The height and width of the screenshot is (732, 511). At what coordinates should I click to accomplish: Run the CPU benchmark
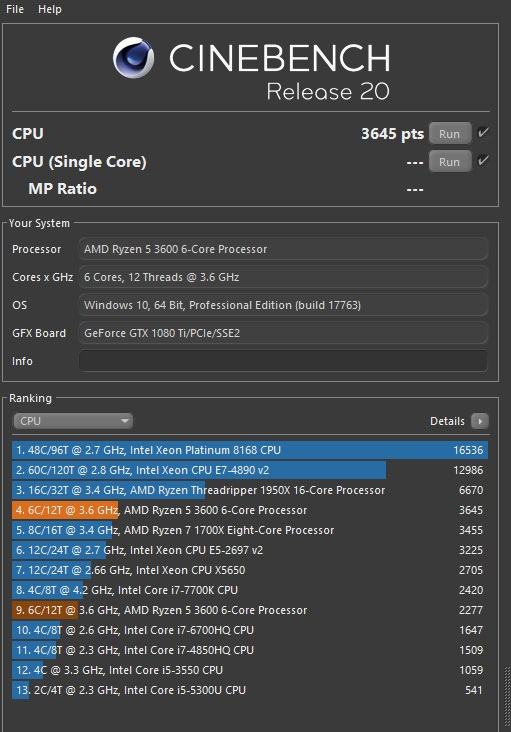(x=449, y=134)
